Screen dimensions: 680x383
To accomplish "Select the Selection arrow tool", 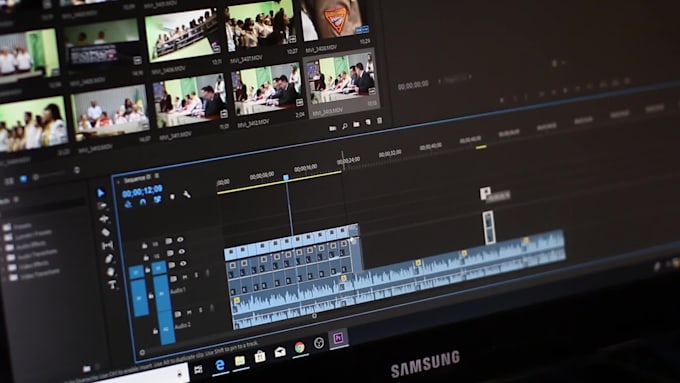I will point(101,193).
